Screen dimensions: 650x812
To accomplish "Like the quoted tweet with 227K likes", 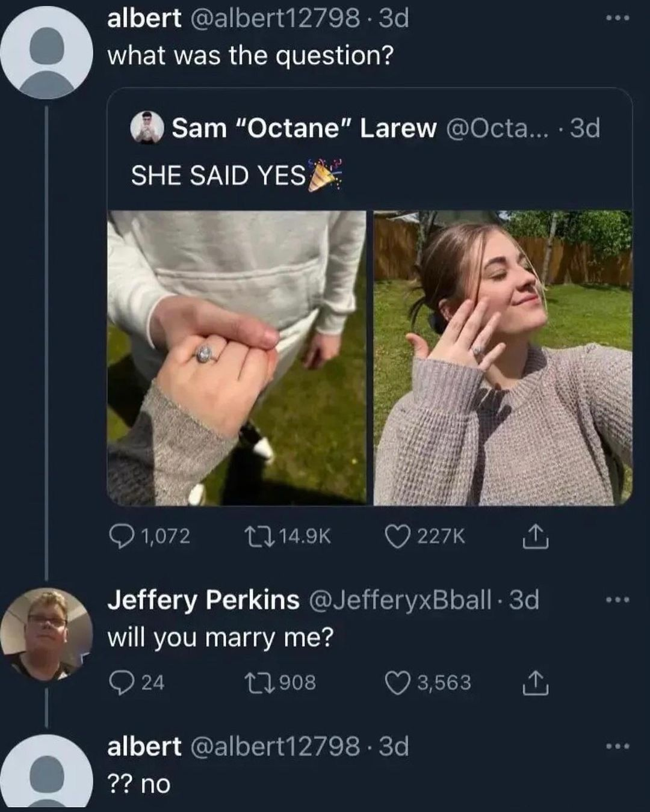I will pyautogui.click(x=397, y=536).
